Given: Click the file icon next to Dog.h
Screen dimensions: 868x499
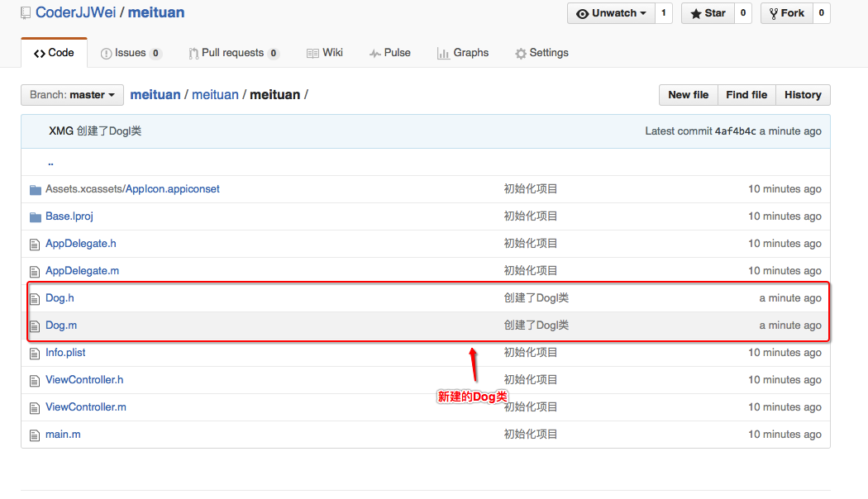Looking at the screenshot, I should [x=35, y=299].
